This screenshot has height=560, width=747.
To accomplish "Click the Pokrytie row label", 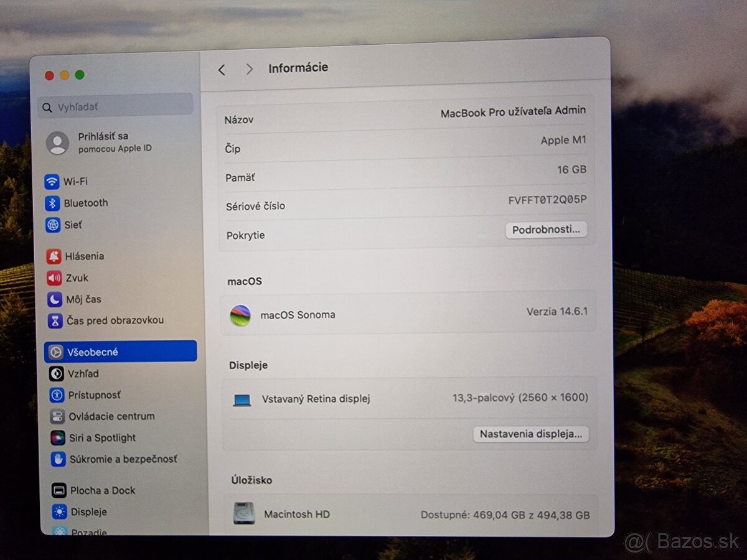I will pos(245,235).
